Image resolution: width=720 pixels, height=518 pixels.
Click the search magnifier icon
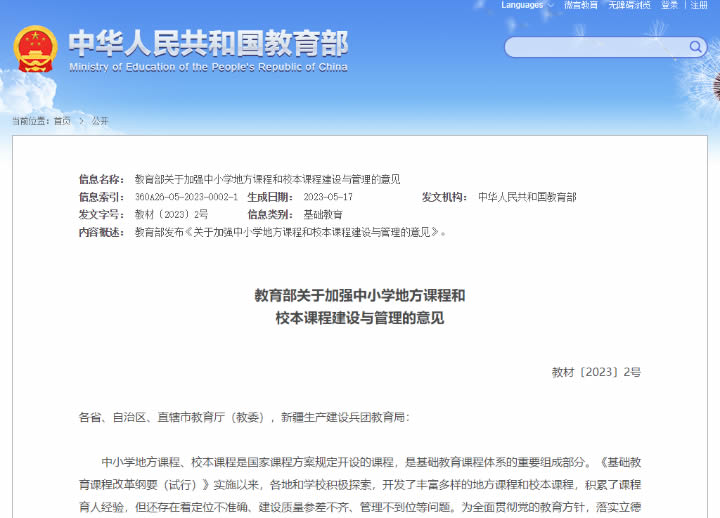pos(696,47)
